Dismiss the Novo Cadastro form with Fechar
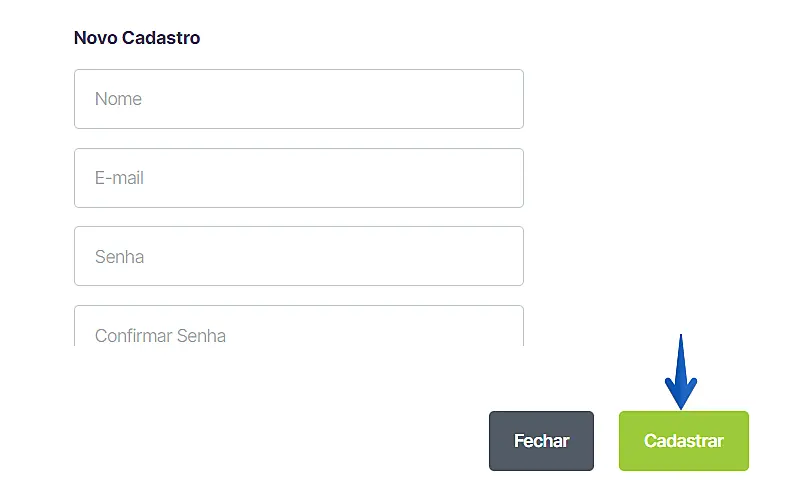Viewport: 790px width, 499px height. point(541,441)
